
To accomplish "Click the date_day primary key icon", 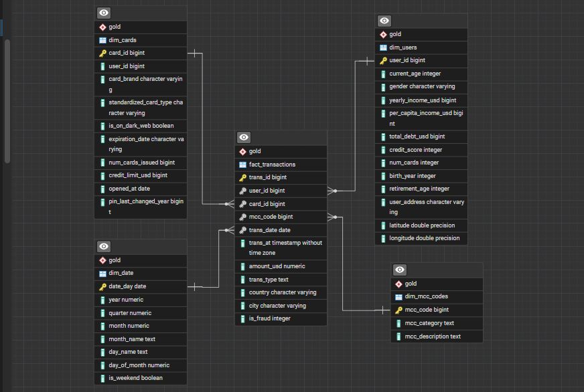I will coord(102,287).
